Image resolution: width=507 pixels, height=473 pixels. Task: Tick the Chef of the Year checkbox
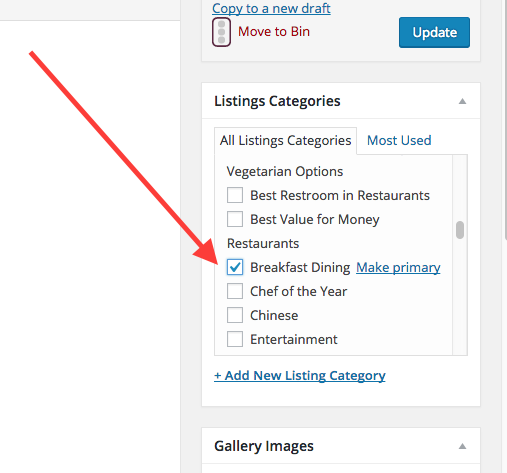(x=235, y=291)
